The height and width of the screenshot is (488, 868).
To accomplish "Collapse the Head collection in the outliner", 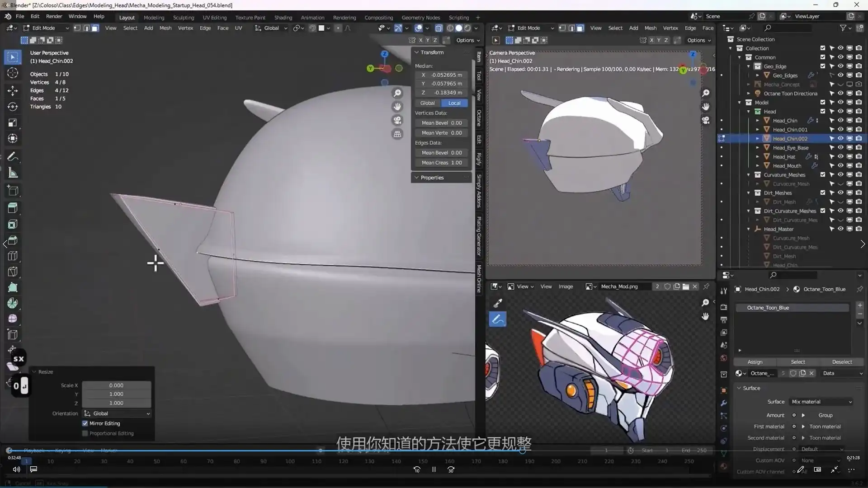I will coord(749,111).
